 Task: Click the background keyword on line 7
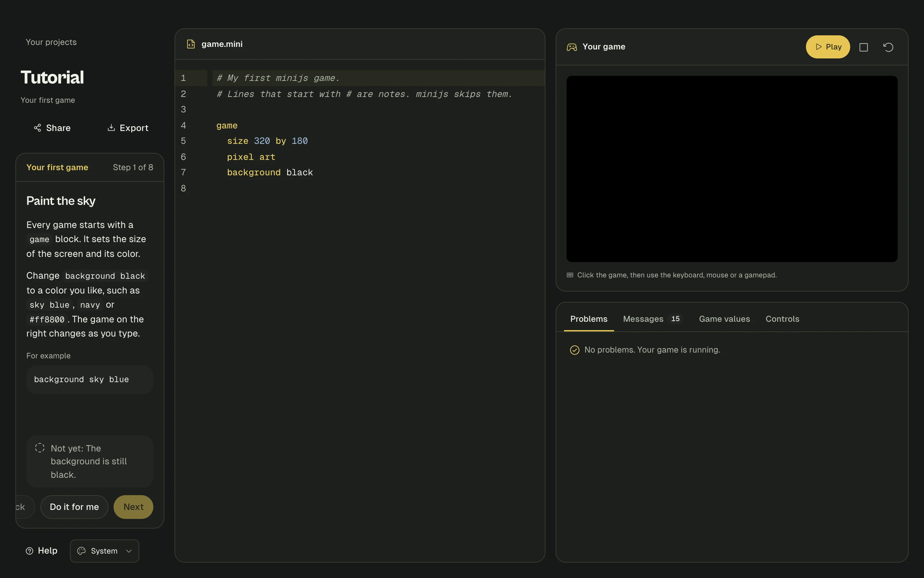click(x=253, y=173)
